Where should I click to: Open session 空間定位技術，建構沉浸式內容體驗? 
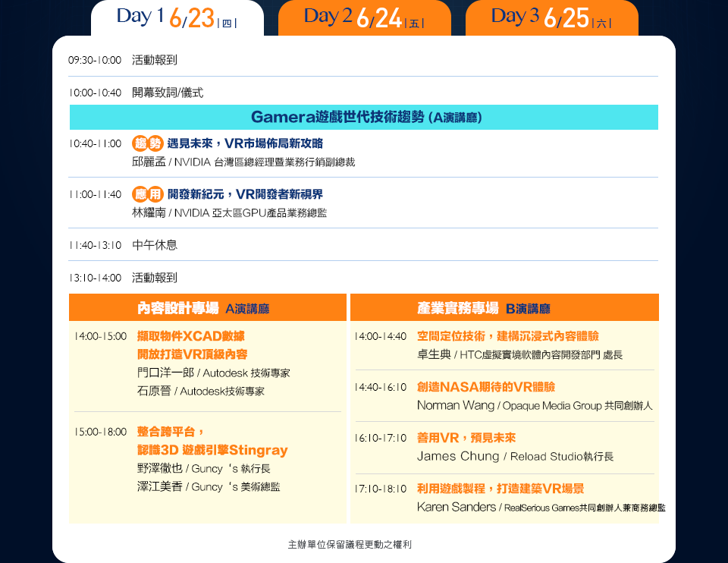point(507,336)
